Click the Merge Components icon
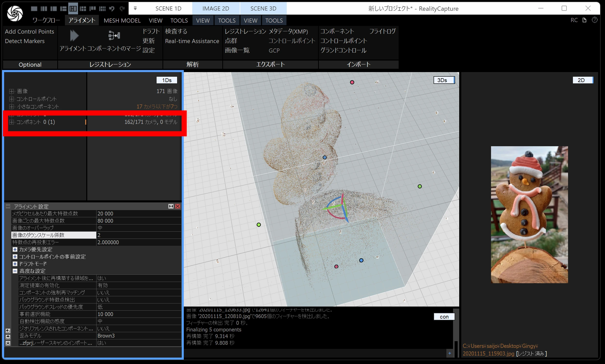Image resolution: width=605 pixels, height=364 pixels. pos(114,36)
